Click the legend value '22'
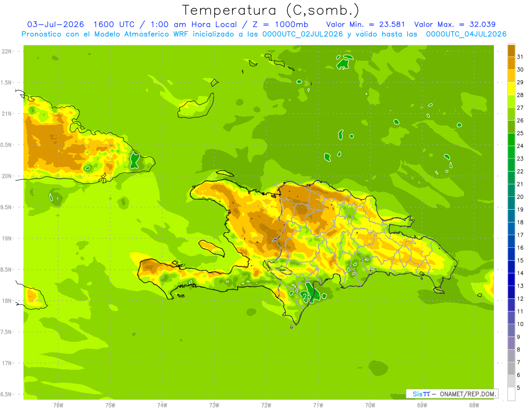The height and width of the screenshot is (411, 532). 520,171
